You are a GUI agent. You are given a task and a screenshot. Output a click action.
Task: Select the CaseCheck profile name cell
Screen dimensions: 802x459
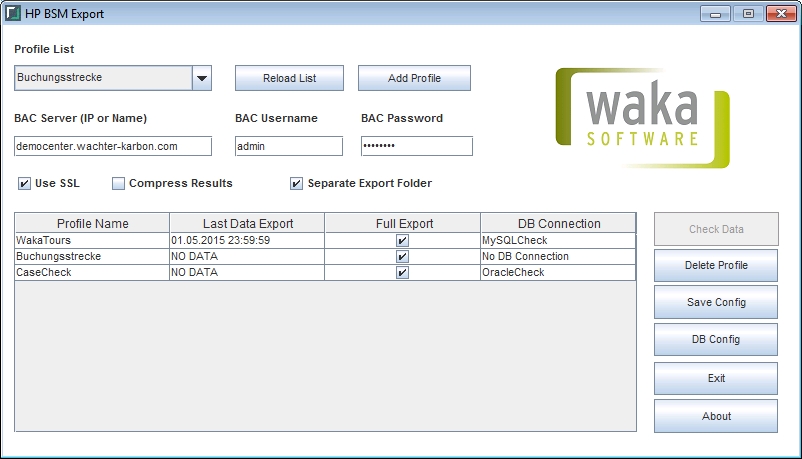coord(92,272)
